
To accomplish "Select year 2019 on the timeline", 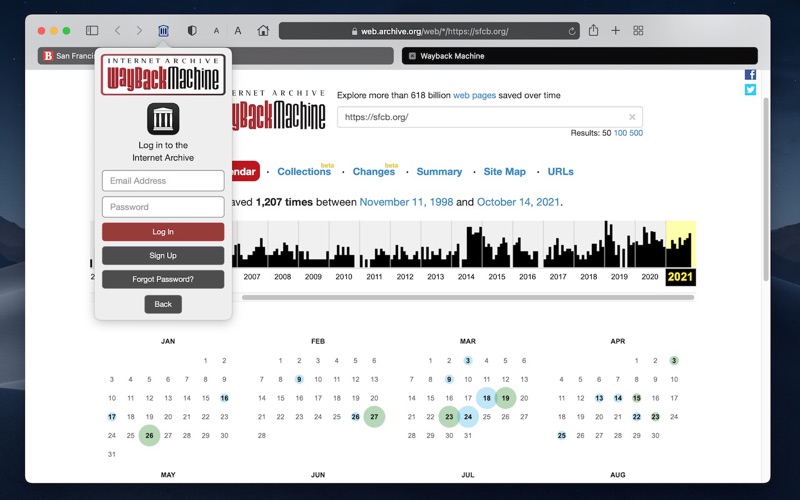I will 619,277.
